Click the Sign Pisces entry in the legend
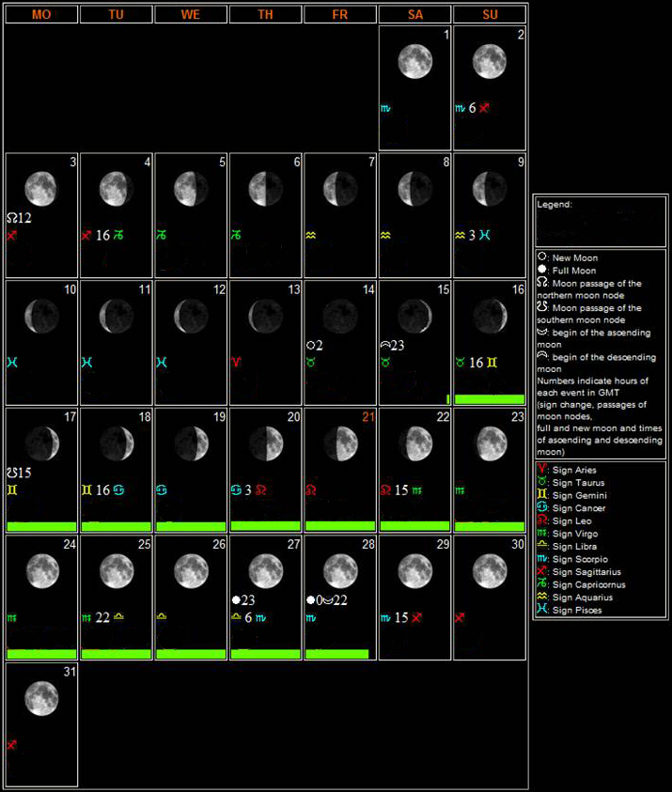The height and width of the screenshot is (792, 672). 574,610
